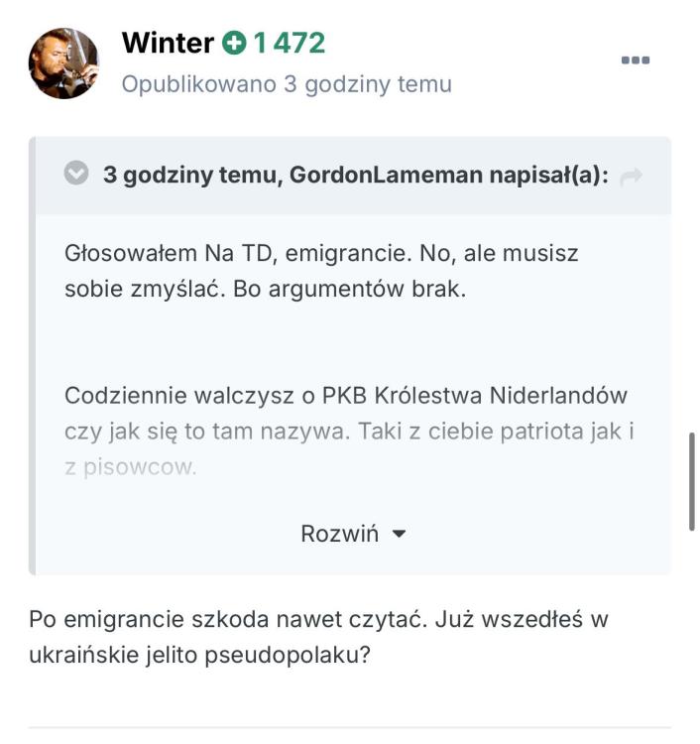Viewport: 700px width, 744px height.
Task: Click the Winter username
Action: pos(167,43)
